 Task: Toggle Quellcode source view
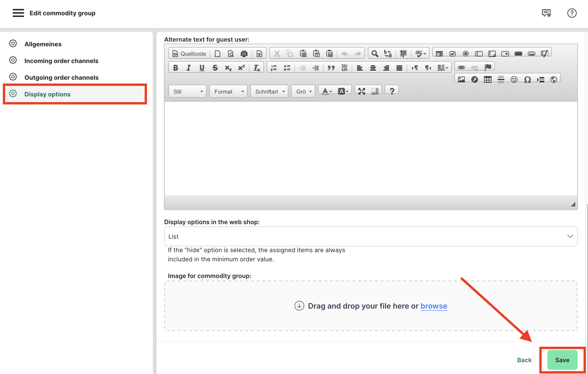[189, 54]
